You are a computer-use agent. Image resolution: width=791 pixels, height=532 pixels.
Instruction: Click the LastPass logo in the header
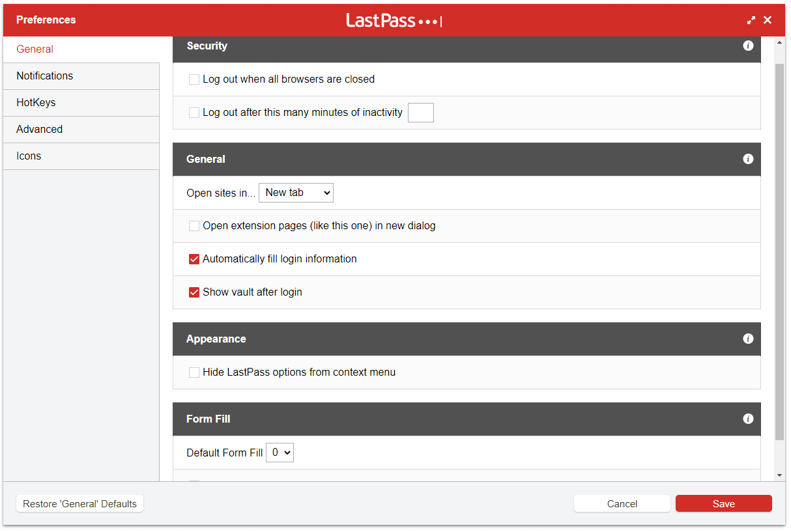point(394,20)
